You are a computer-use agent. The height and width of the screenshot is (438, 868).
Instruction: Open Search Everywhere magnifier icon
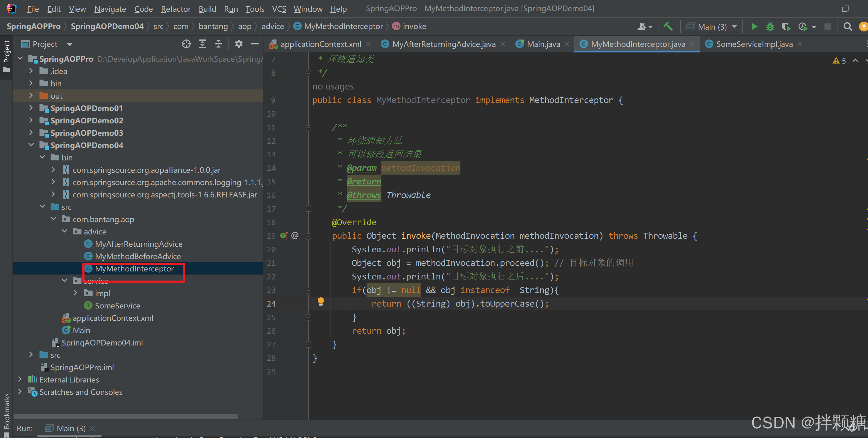(x=847, y=27)
